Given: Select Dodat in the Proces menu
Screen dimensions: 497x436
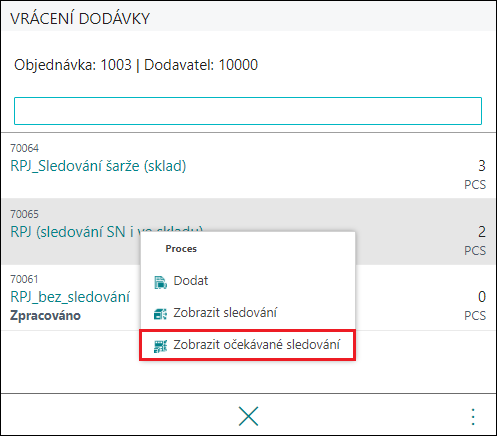Looking at the screenshot, I should coord(248,281).
